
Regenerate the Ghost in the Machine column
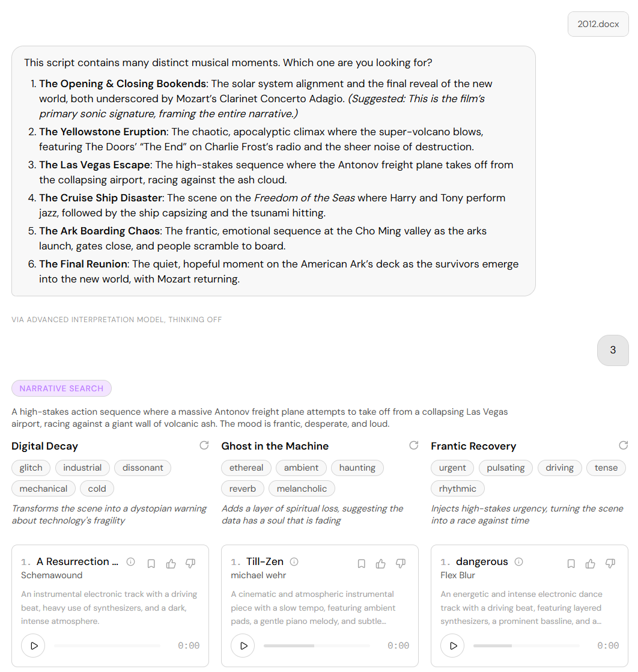click(413, 445)
